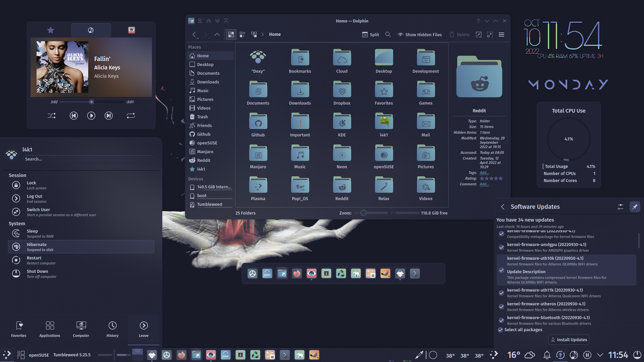644x362 pixels.
Task: Select the "Dexy" folder
Action: click(258, 61)
